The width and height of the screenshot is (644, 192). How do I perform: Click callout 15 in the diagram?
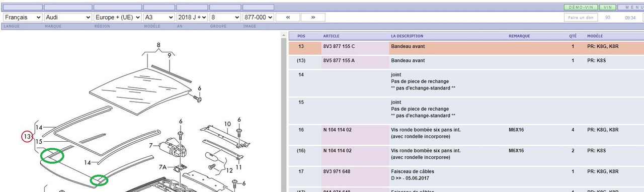[x=40, y=142]
